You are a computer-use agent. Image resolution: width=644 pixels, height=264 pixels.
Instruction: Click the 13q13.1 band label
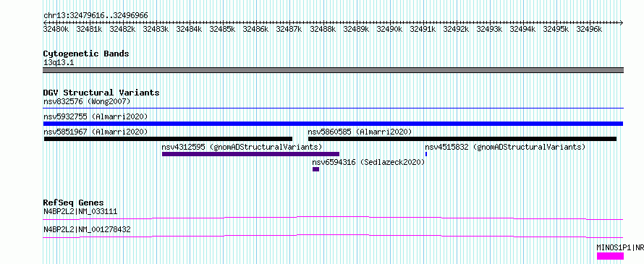(x=59, y=63)
